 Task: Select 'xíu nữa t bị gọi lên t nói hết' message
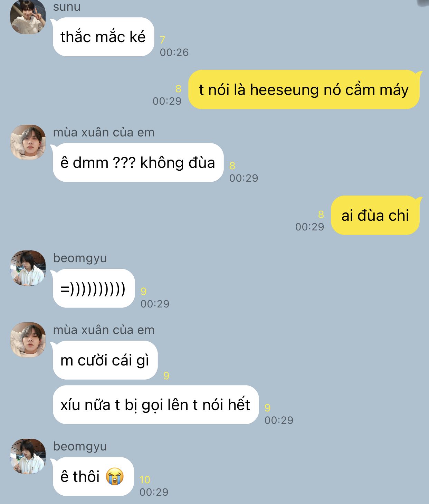(x=155, y=405)
